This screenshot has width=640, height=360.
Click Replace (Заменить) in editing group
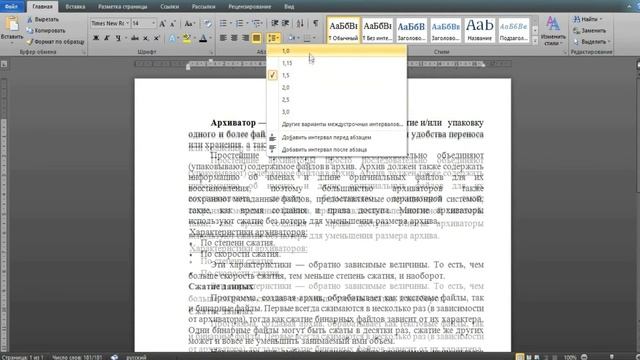pos(589,30)
